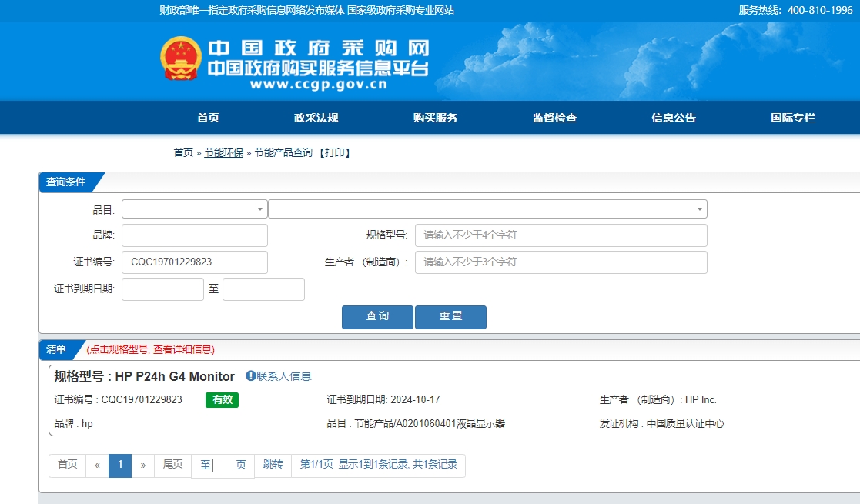Focus the 规格型号 model input field
This screenshot has width=860, height=504.
click(x=561, y=235)
